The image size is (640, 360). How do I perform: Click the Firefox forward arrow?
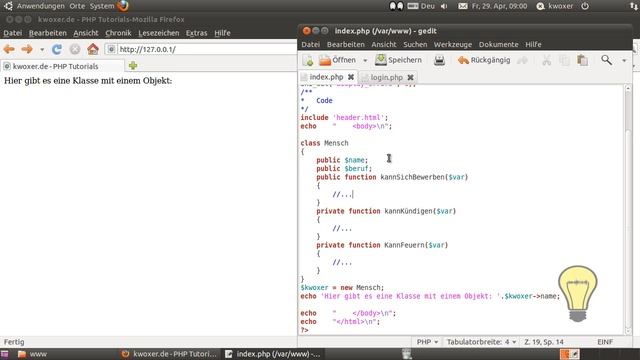pos(27,49)
